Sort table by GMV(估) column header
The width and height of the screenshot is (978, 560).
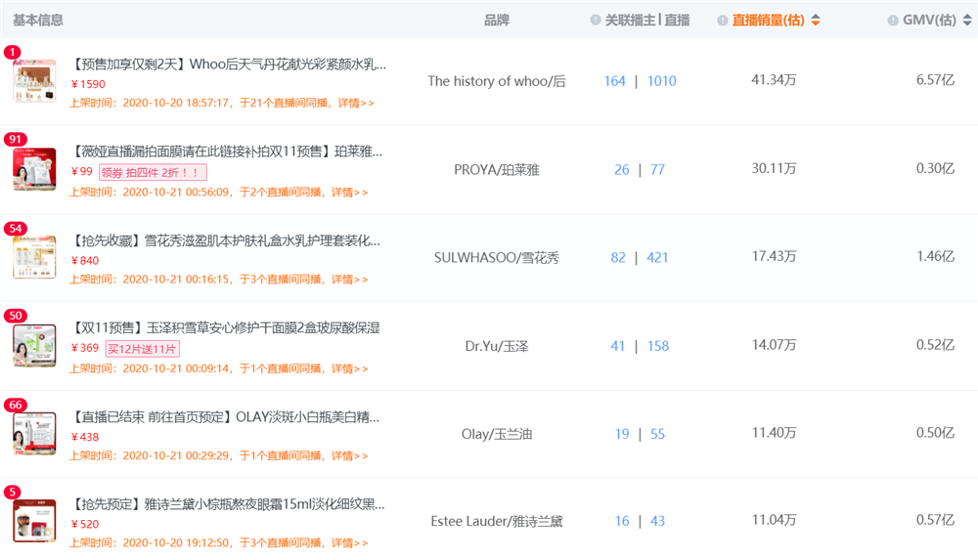click(929, 21)
